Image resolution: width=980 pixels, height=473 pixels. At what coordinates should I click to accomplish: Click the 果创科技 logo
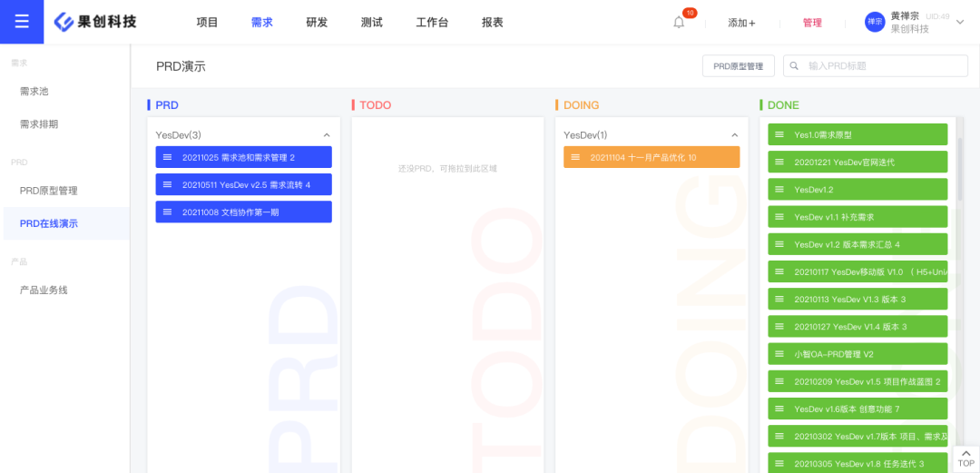click(95, 22)
